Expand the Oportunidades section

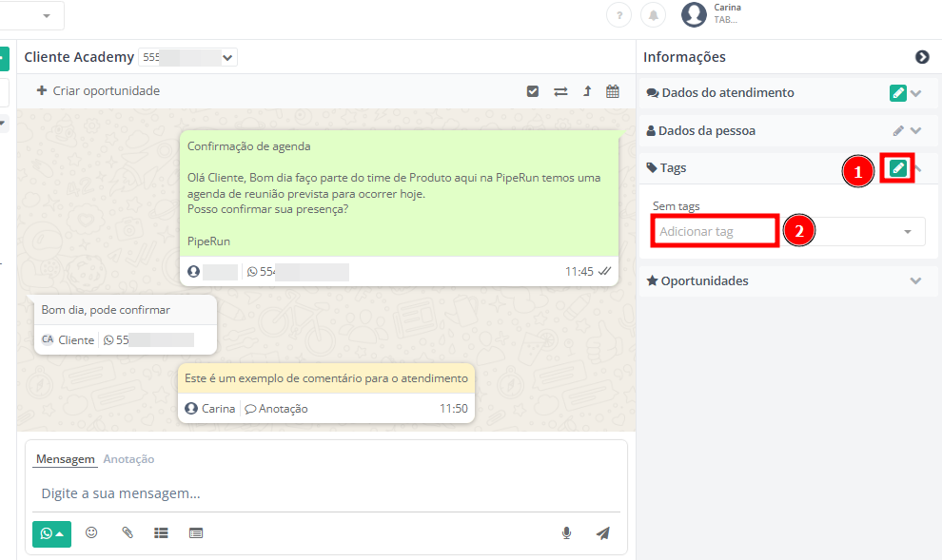pyautogui.click(x=915, y=281)
